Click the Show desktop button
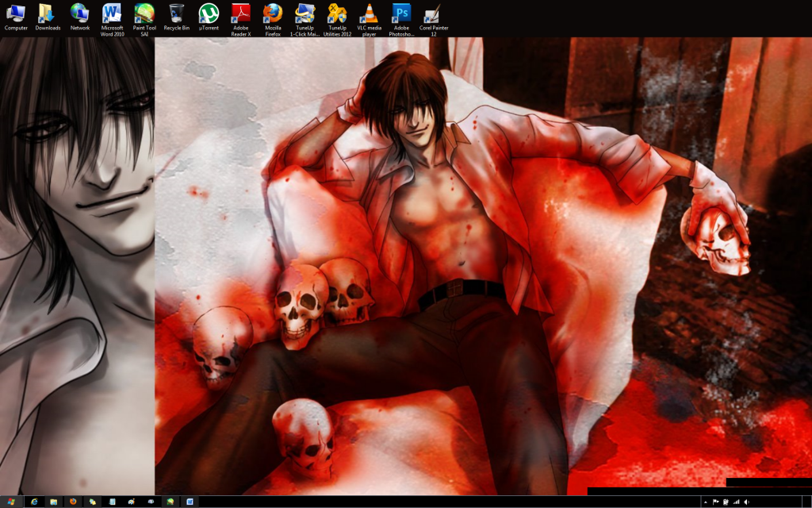 (806, 502)
